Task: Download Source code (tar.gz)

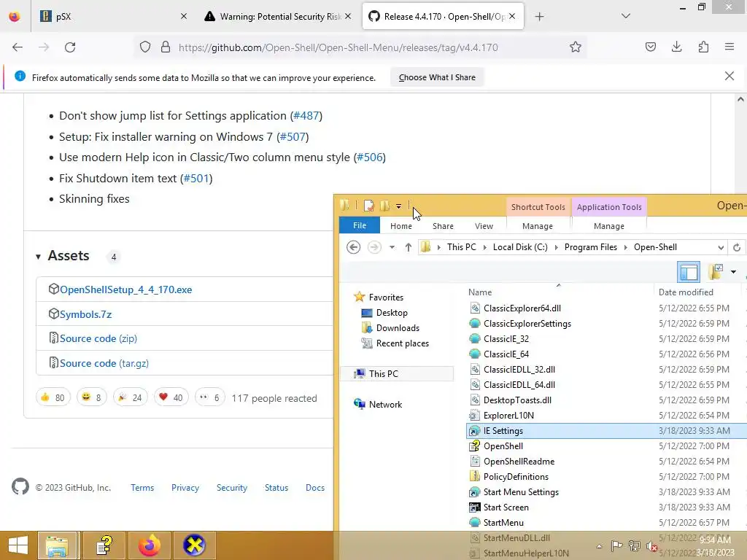Action: 104,363
